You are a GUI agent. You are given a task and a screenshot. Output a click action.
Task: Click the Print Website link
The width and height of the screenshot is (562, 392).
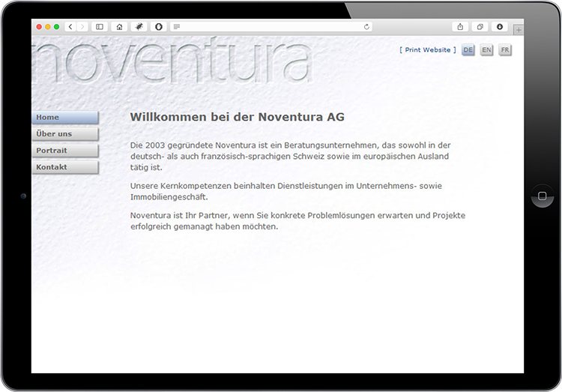428,50
